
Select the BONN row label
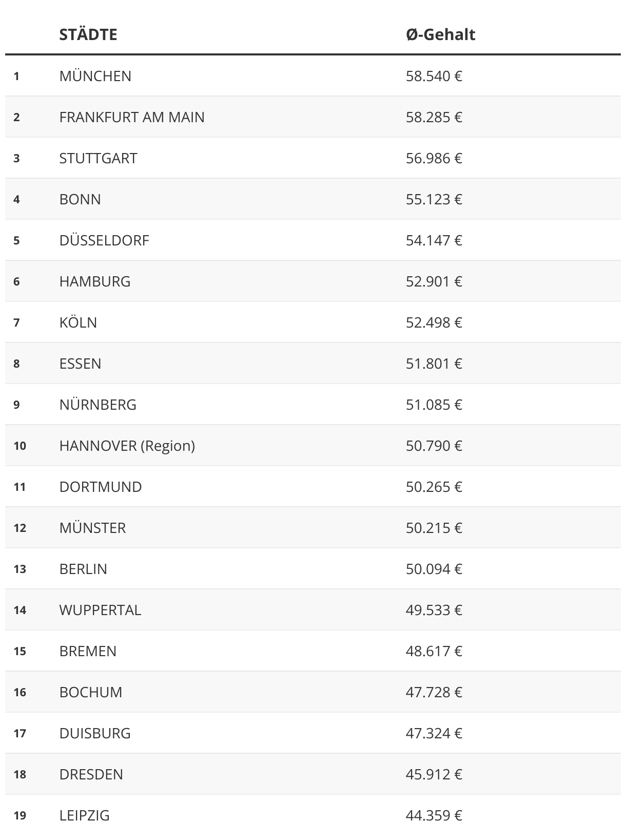[80, 199]
